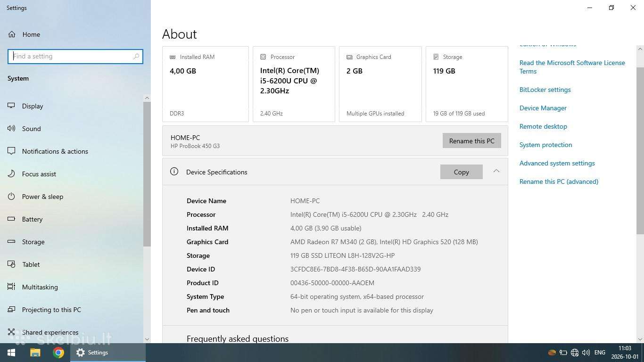
Task: Open File Explorer from the taskbar
Action: pos(35,353)
